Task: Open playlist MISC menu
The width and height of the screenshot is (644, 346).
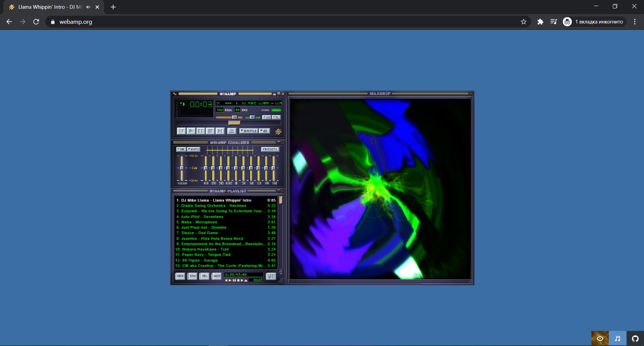Action: tap(217, 276)
